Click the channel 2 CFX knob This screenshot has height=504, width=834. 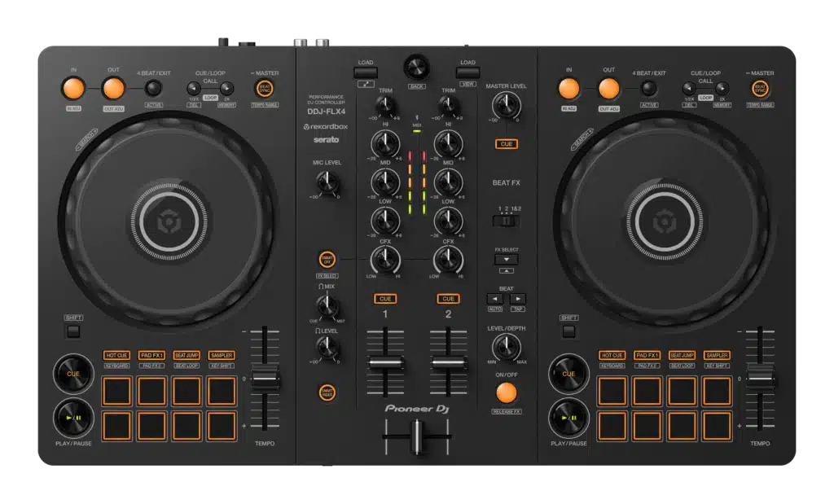tap(449, 260)
